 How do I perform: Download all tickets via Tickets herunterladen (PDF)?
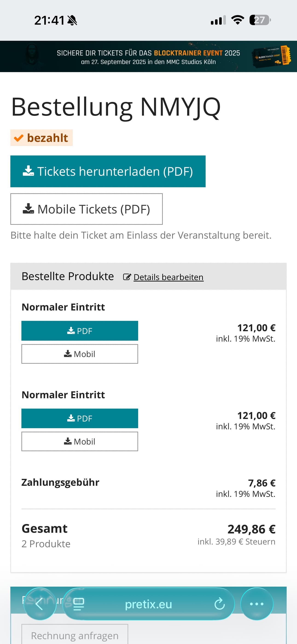click(x=108, y=171)
